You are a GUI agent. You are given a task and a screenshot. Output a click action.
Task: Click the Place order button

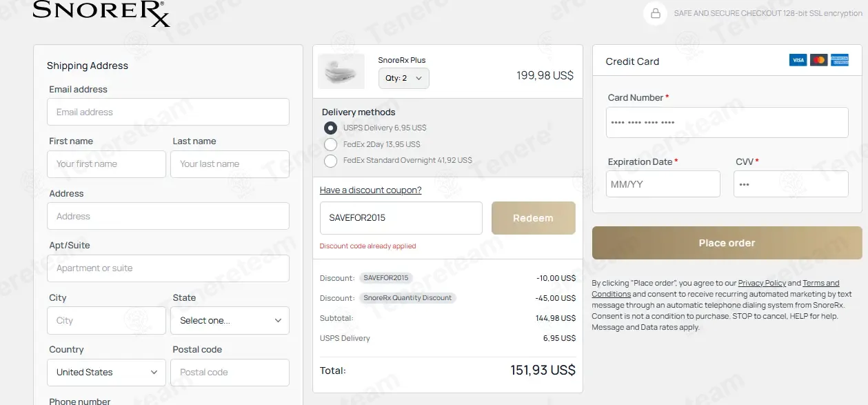pyautogui.click(x=727, y=243)
